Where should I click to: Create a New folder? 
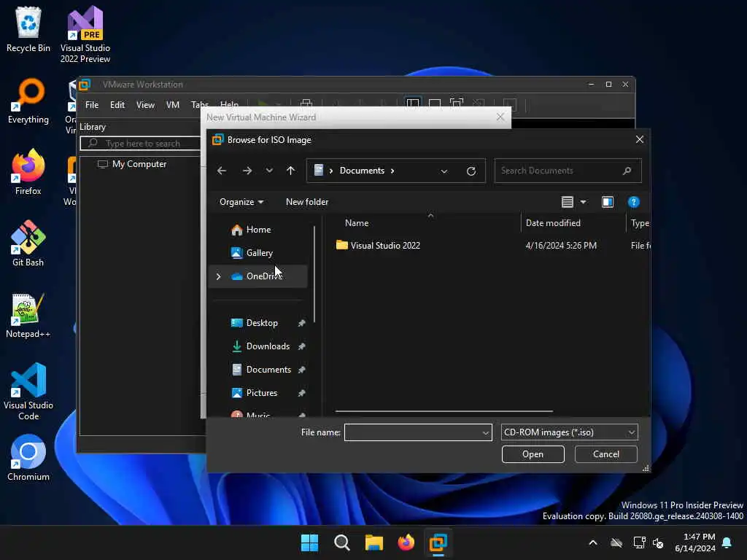pos(307,202)
